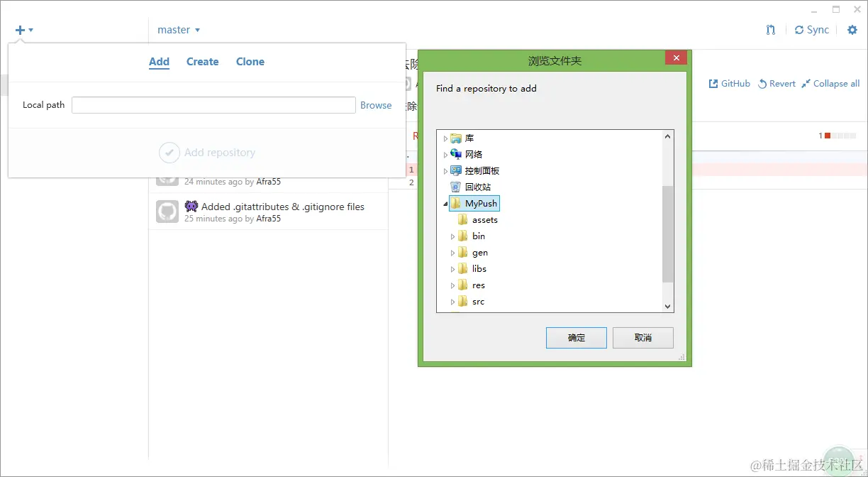Click the 库 libraries icon
Viewport: 868px width, 477px height.
click(x=456, y=138)
